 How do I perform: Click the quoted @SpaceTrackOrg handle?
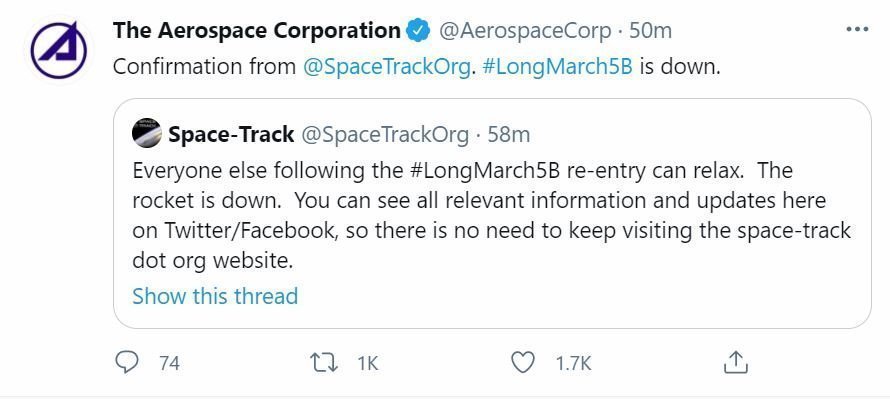(x=384, y=135)
